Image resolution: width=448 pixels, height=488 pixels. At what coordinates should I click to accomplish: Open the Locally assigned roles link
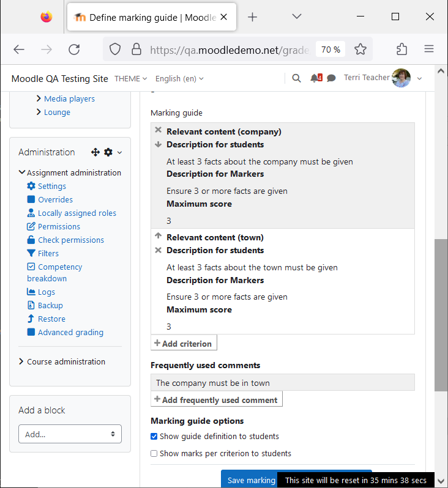pos(77,213)
